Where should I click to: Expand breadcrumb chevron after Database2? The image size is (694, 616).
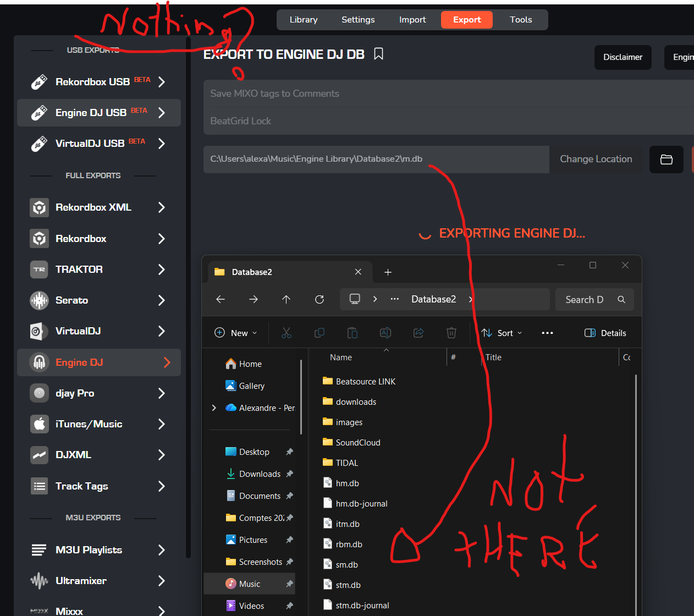click(471, 299)
